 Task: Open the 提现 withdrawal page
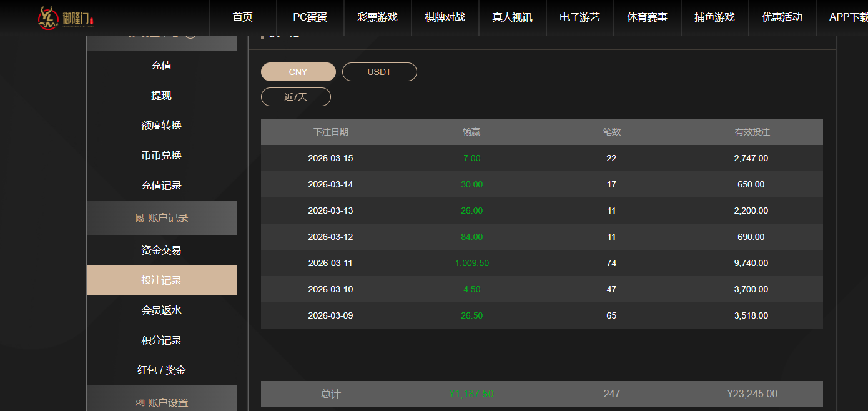coord(161,95)
